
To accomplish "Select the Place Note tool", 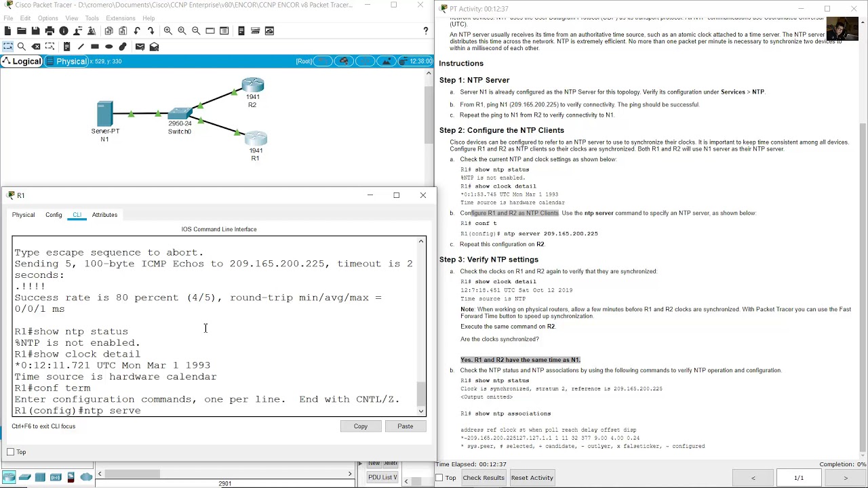I will pyautogui.click(x=66, y=47).
